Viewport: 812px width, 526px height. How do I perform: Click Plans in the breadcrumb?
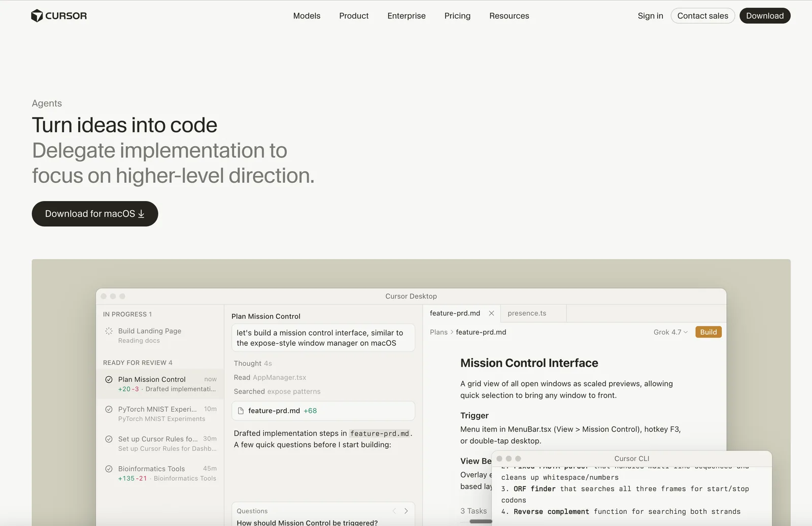click(x=438, y=332)
